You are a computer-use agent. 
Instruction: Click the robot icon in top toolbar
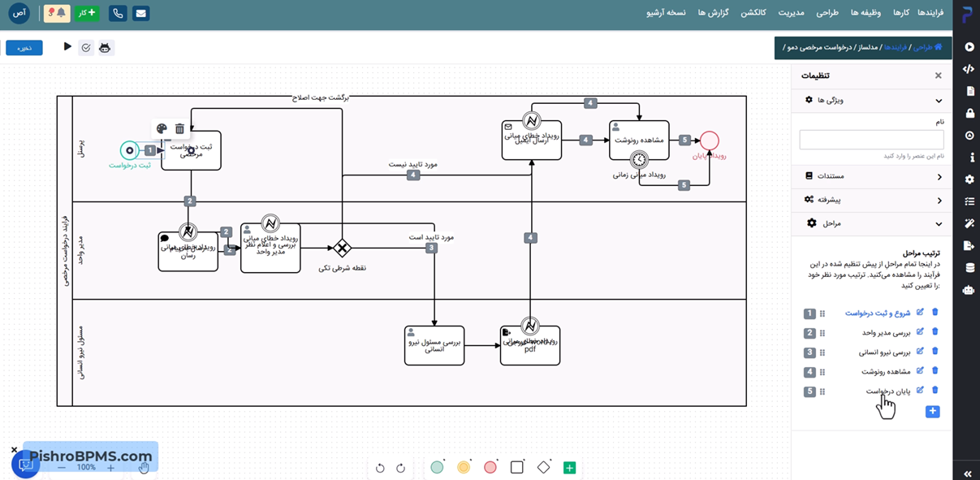(105, 48)
